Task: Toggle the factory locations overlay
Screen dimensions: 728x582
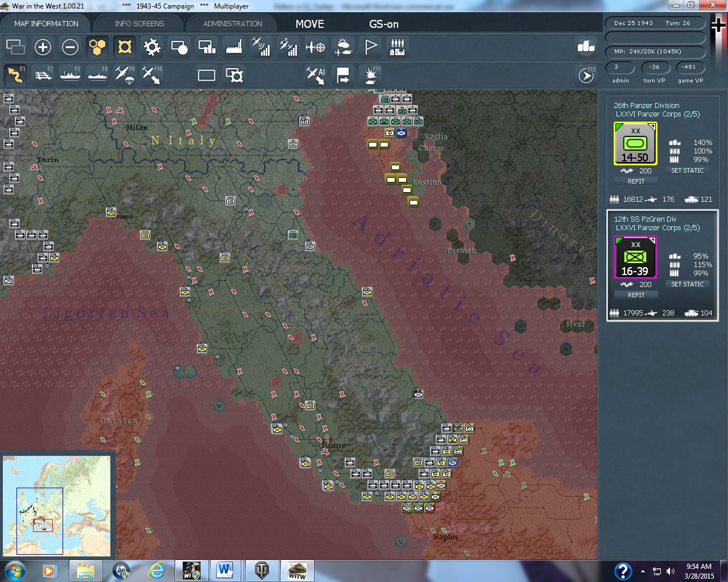Action: (x=234, y=47)
